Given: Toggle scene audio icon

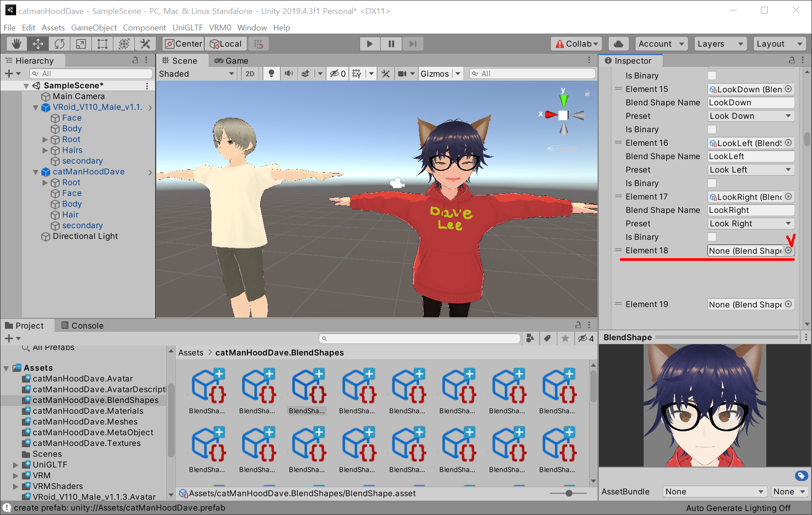Looking at the screenshot, I should (x=289, y=74).
